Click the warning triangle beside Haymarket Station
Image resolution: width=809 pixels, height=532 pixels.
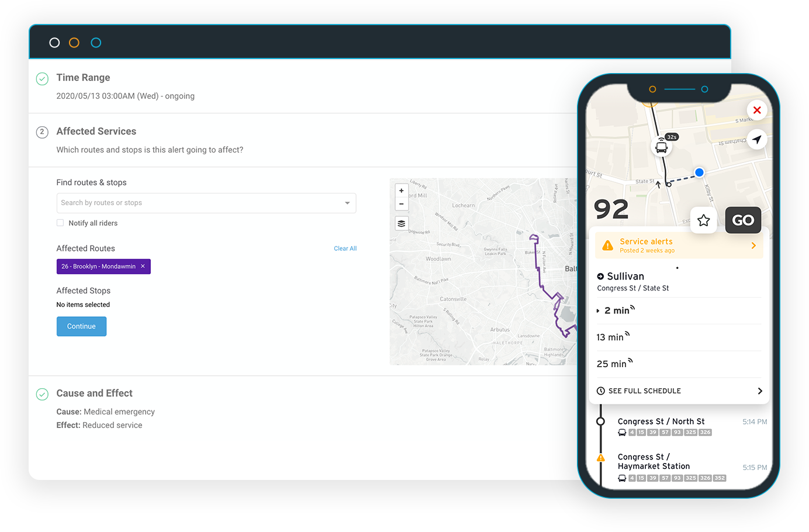600,459
